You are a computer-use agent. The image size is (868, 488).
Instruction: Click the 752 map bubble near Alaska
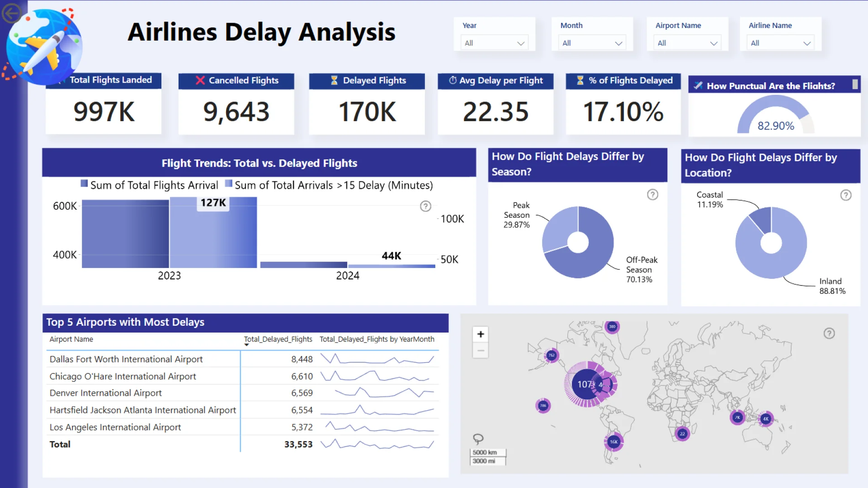coord(552,356)
